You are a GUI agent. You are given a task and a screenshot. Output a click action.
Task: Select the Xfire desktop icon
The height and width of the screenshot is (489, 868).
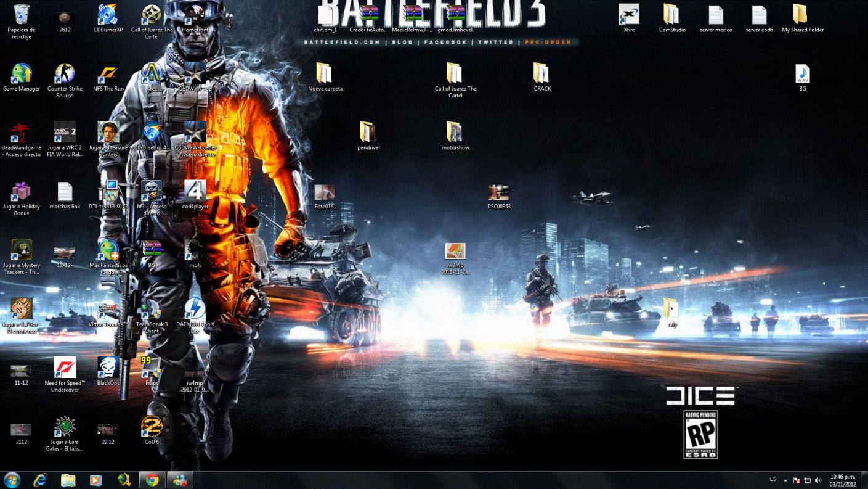click(x=629, y=15)
